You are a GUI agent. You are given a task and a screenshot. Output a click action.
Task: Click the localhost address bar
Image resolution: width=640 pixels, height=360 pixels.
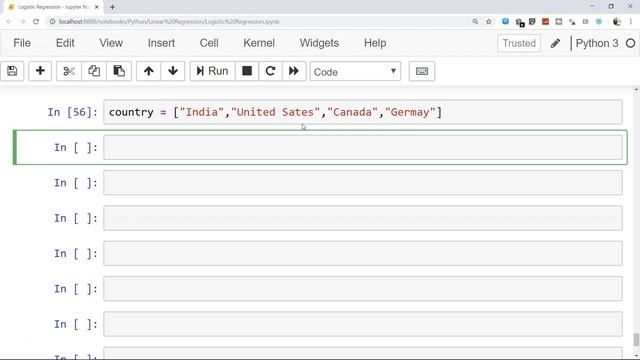(261, 22)
